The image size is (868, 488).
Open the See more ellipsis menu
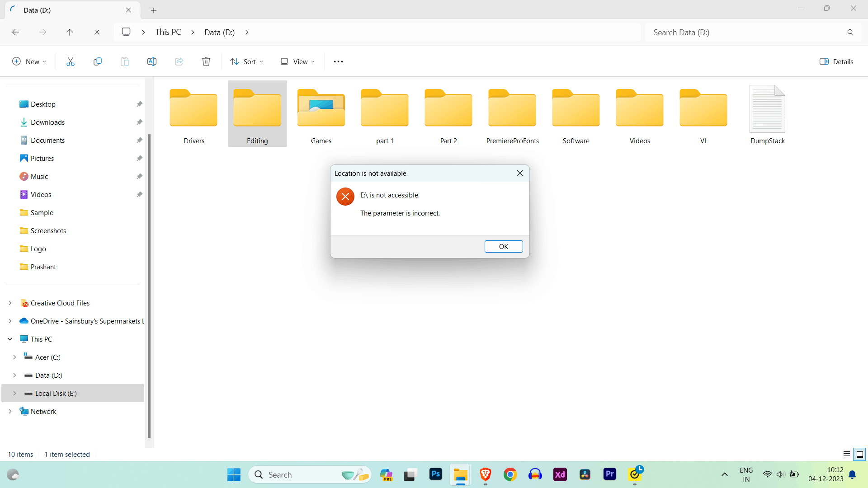point(338,62)
